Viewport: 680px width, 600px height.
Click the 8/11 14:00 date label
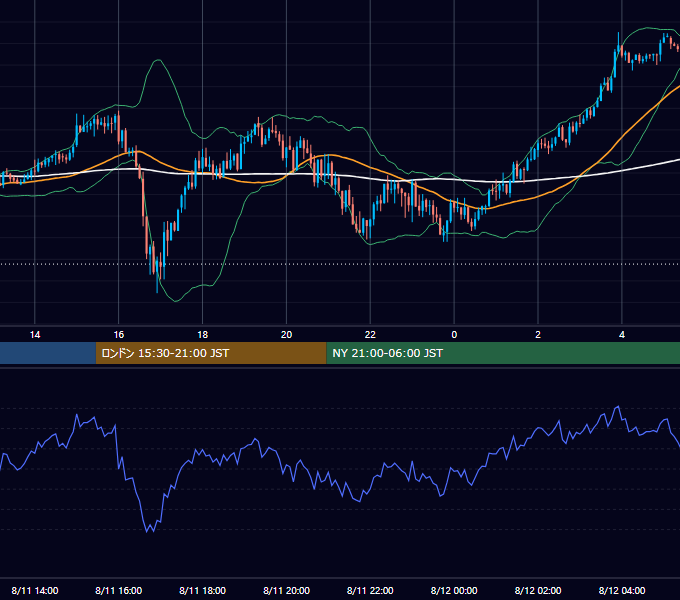(35, 590)
